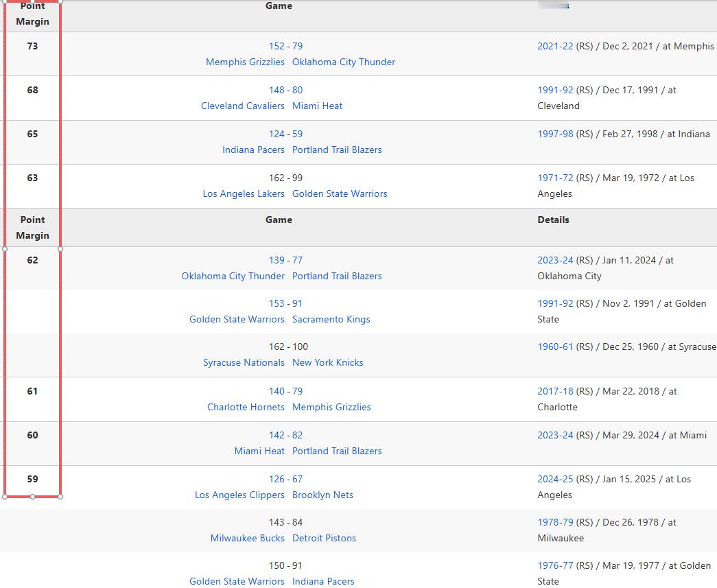Click the 2021-22 season link

pos(555,46)
